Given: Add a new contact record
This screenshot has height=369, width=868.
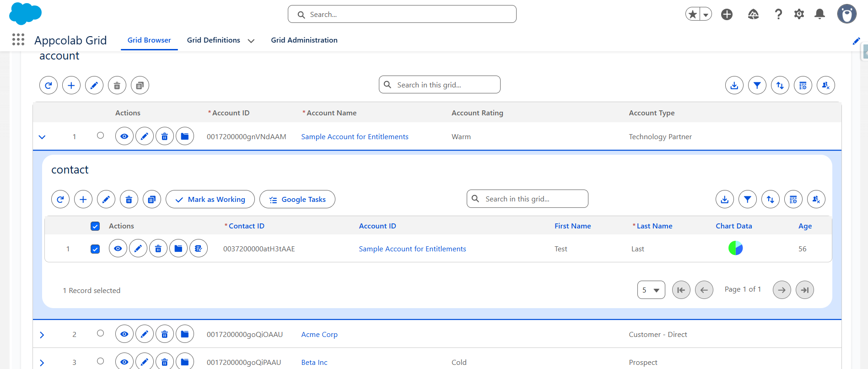Looking at the screenshot, I should [83, 199].
